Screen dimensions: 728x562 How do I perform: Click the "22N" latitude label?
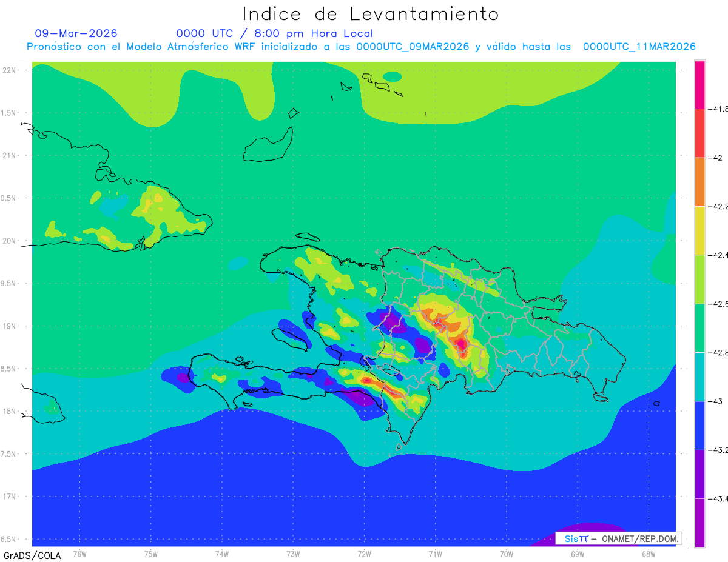pos(10,70)
